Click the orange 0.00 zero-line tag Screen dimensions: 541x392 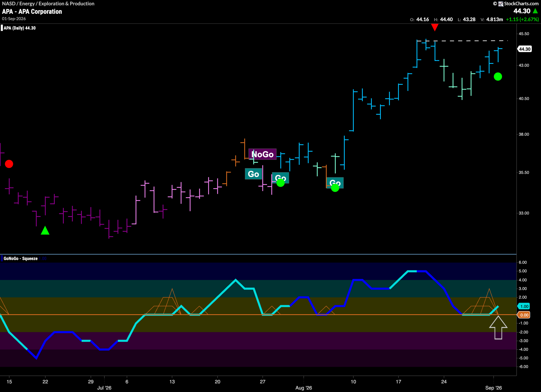tap(524, 315)
